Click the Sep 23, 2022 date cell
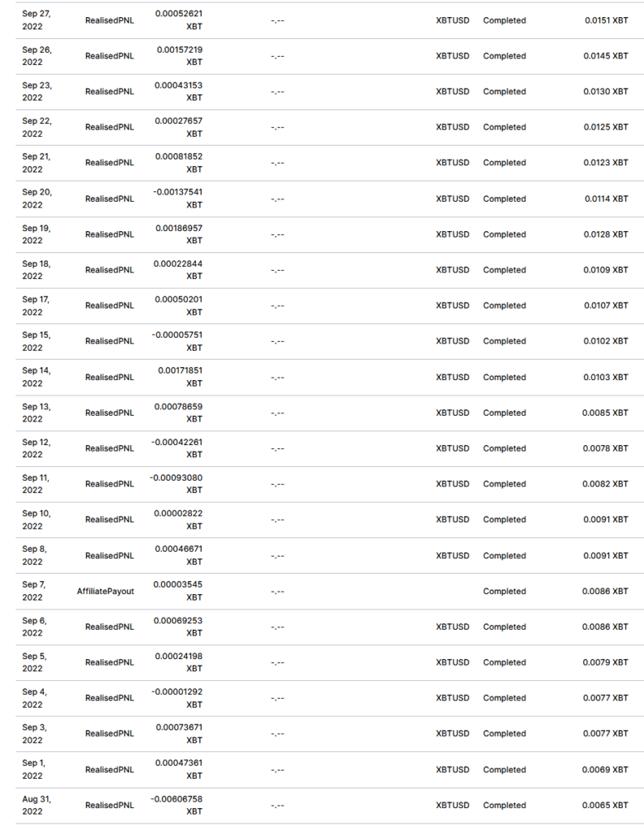The width and height of the screenshot is (644, 830). (x=37, y=91)
